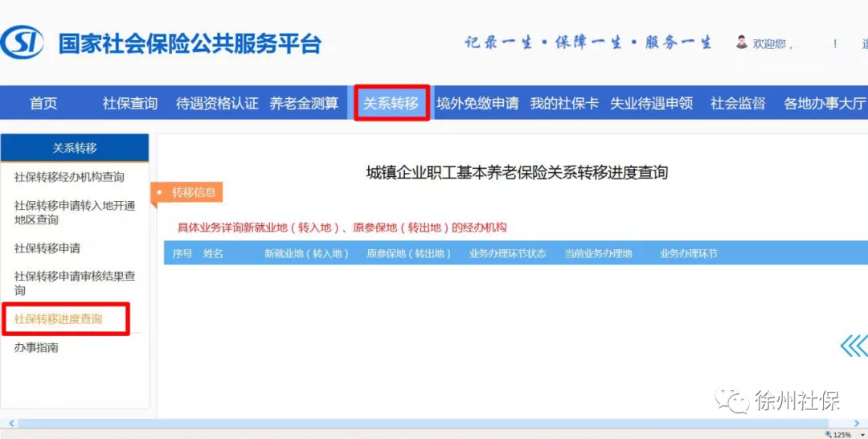
Task: Click 社保转移申请 sidebar link
Action: [47, 248]
